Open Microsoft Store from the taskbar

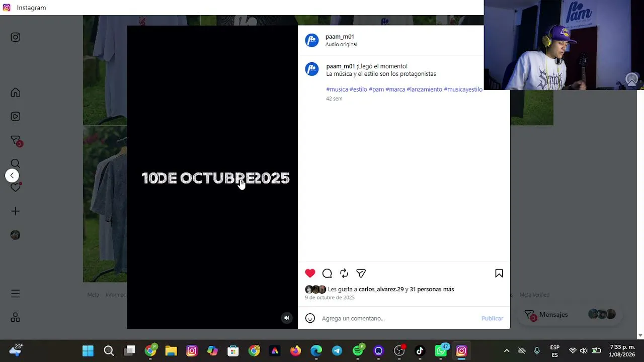[233, 351]
